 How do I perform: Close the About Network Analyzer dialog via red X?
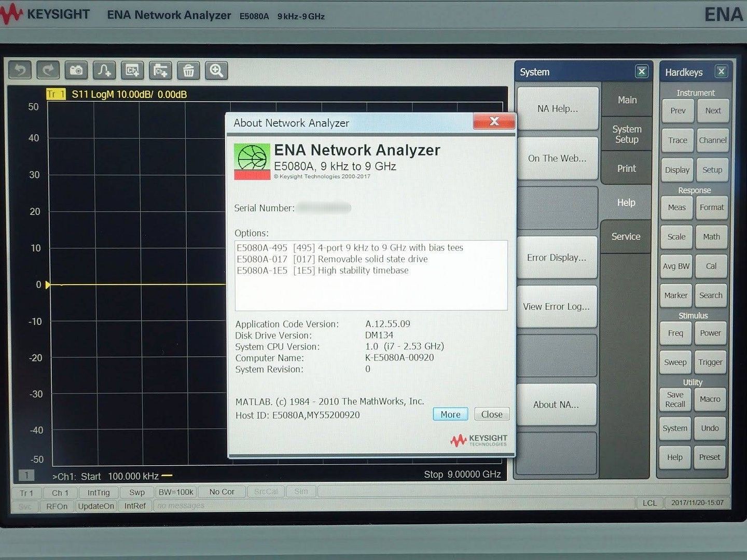coord(494,121)
